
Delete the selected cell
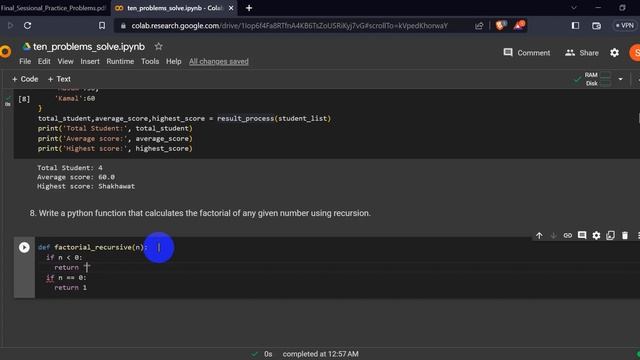coord(625,236)
